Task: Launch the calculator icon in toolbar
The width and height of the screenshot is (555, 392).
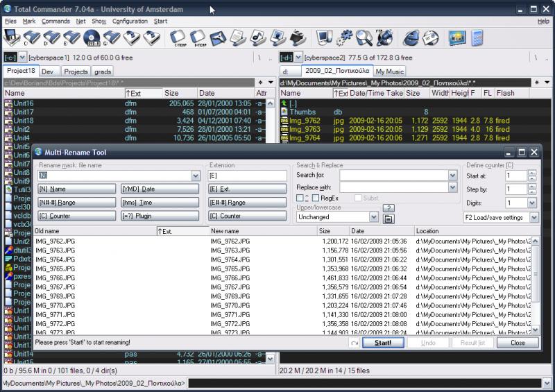Action: pos(477,38)
